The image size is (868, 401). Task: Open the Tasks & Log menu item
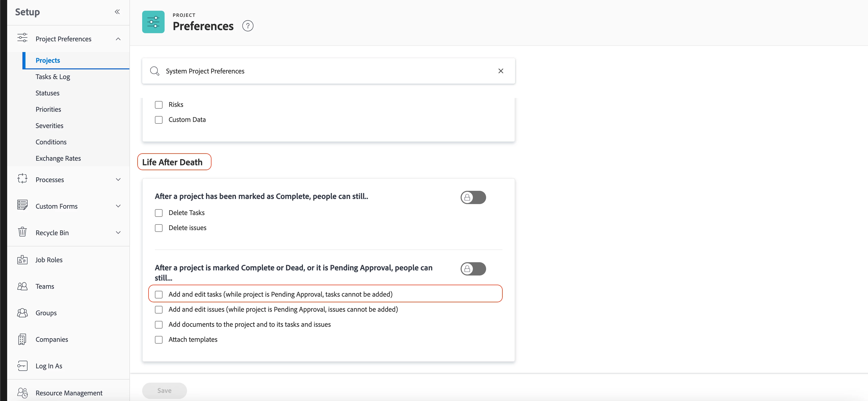[53, 77]
